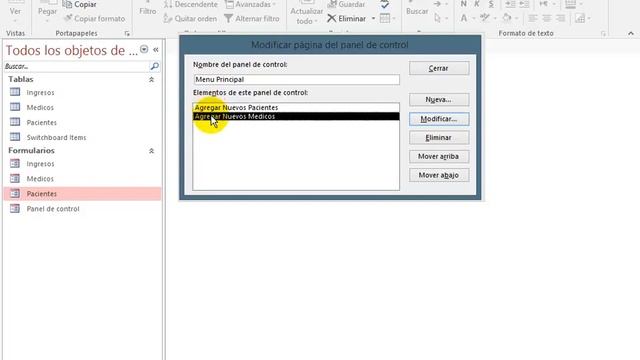This screenshot has width=640, height=360.
Task: Select Agregar Nuevos Pacientes list item
Action: point(296,107)
